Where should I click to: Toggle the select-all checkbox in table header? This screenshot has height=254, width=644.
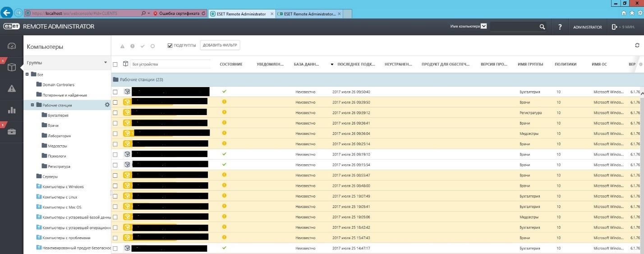tap(115, 64)
